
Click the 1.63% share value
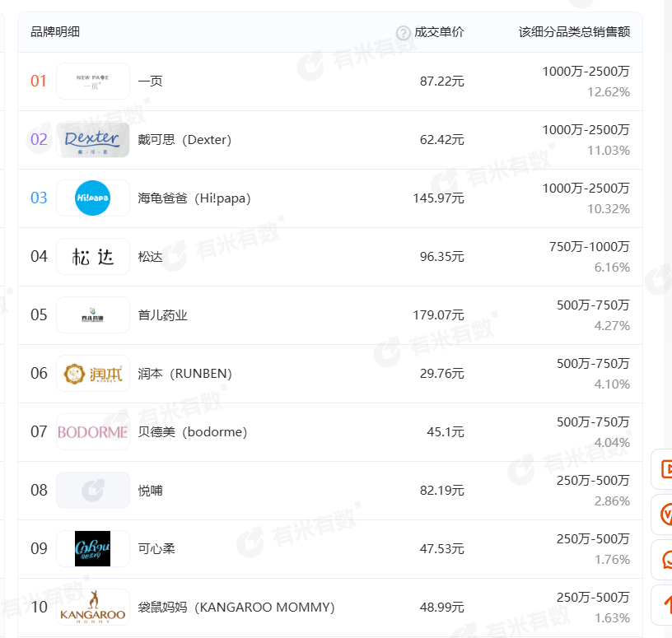coord(612,618)
